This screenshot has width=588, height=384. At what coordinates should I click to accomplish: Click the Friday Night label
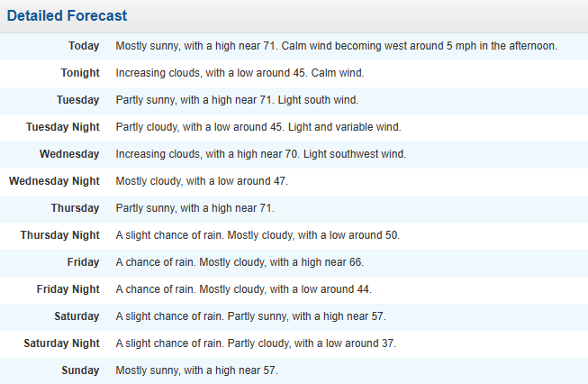click(68, 289)
